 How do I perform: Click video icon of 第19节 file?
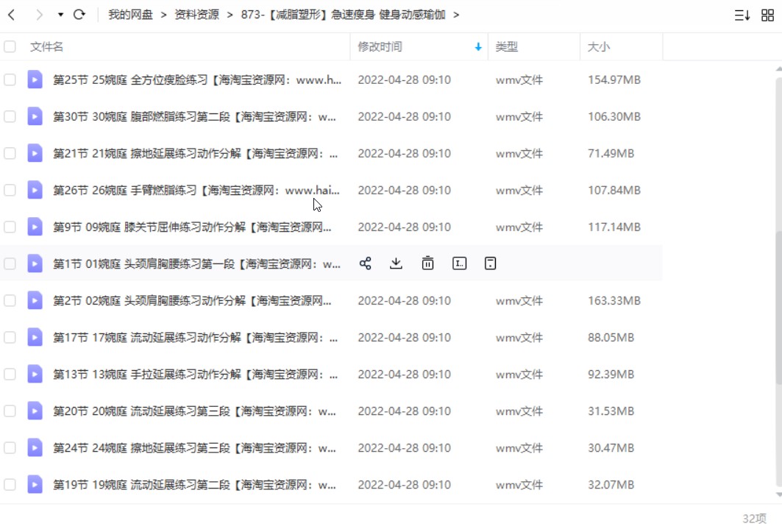pos(35,485)
